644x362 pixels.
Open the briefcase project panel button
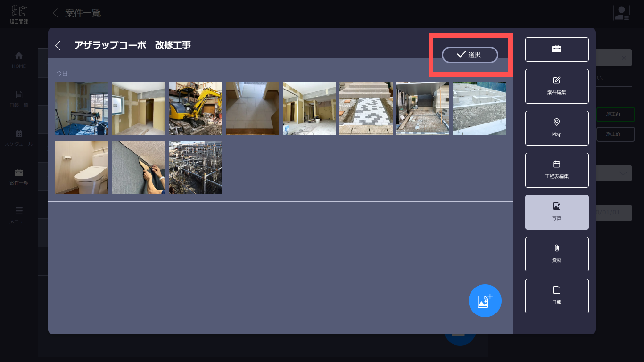(x=557, y=49)
